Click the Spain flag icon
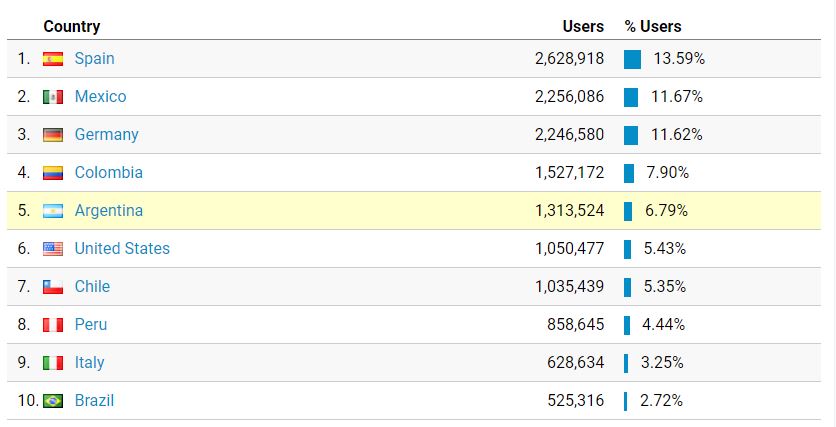This screenshot has height=427, width=836. click(x=53, y=59)
